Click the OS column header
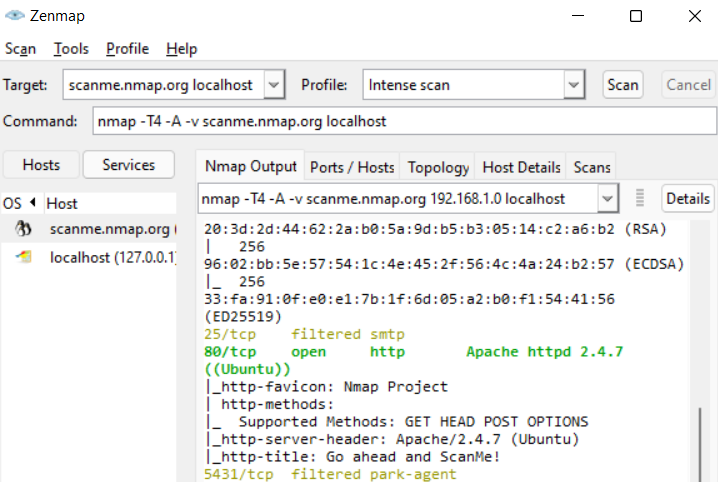 22,203
